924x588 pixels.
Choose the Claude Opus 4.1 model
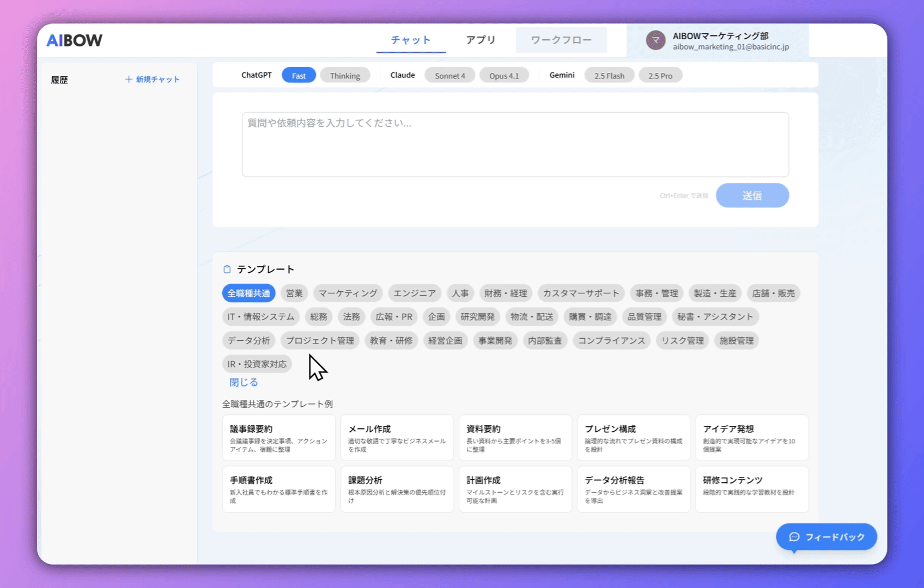503,76
